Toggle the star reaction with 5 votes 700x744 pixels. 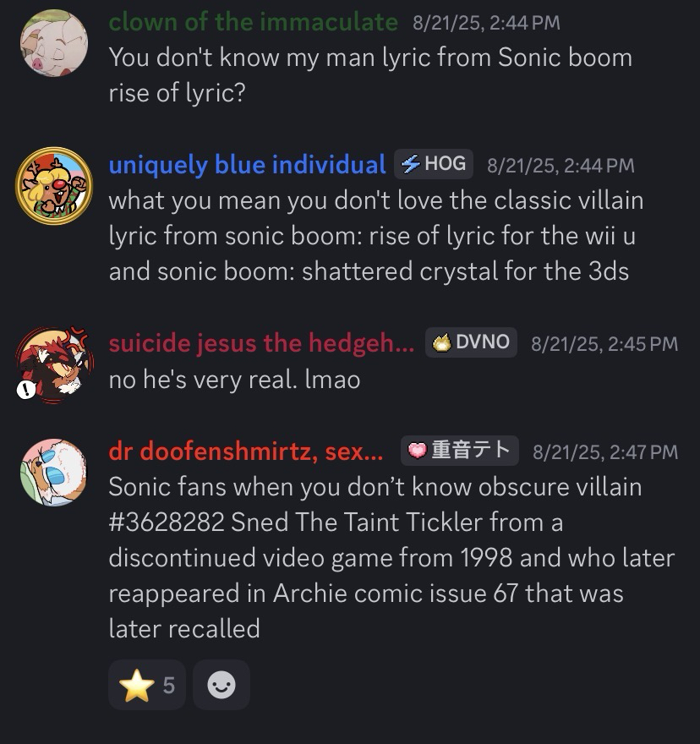click(147, 685)
